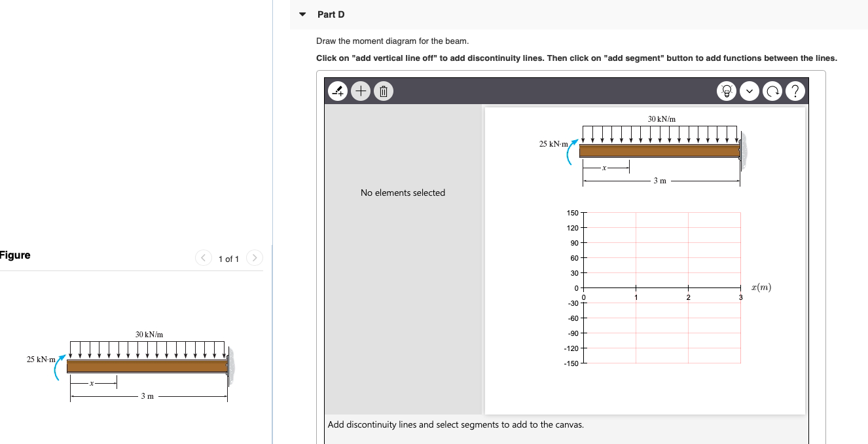868x444 pixels.
Task: Click the 'No elements selected' panel
Action: [x=403, y=193]
